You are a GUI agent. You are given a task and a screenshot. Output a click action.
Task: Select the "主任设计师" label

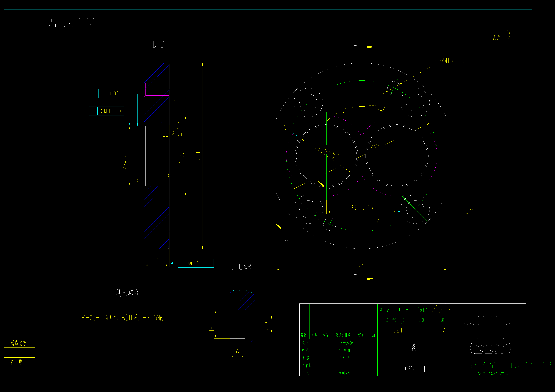tap(346, 343)
